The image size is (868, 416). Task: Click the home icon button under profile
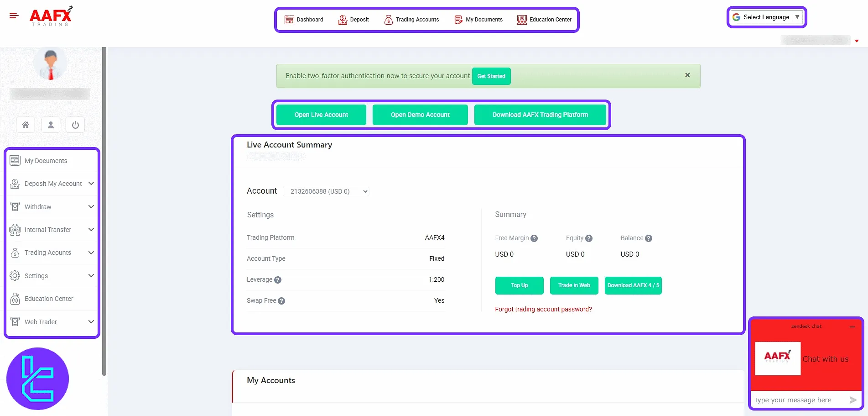(x=26, y=125)
